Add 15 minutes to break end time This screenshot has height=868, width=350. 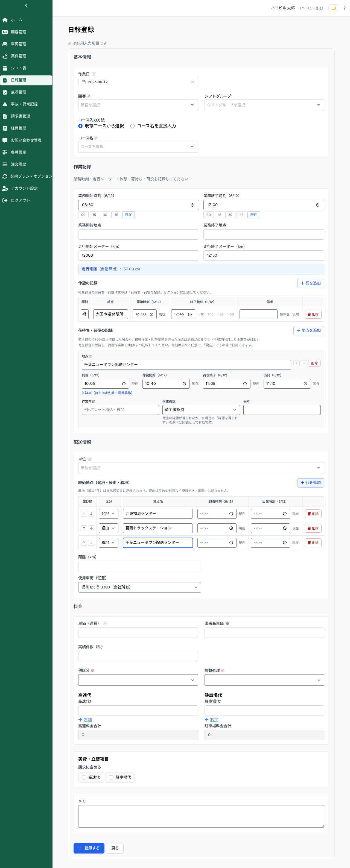(210, 314)
